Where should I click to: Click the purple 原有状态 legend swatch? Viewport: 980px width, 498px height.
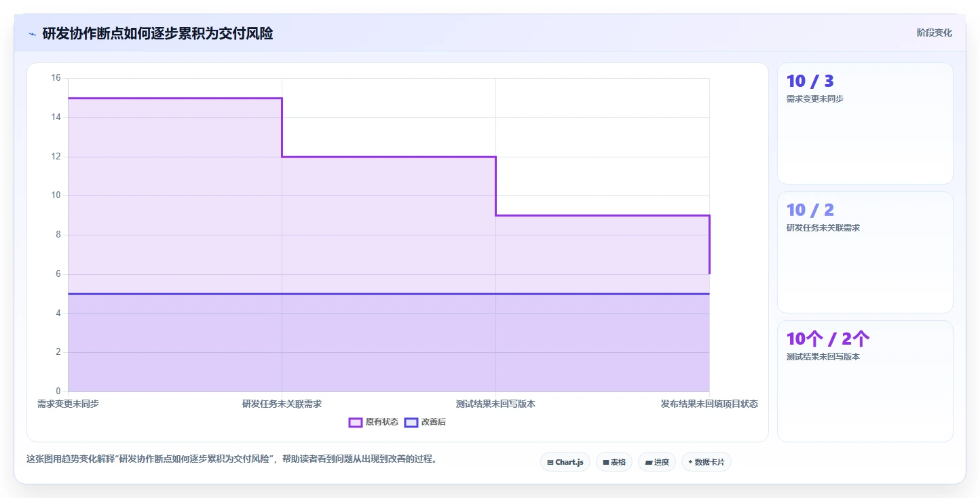356,422
